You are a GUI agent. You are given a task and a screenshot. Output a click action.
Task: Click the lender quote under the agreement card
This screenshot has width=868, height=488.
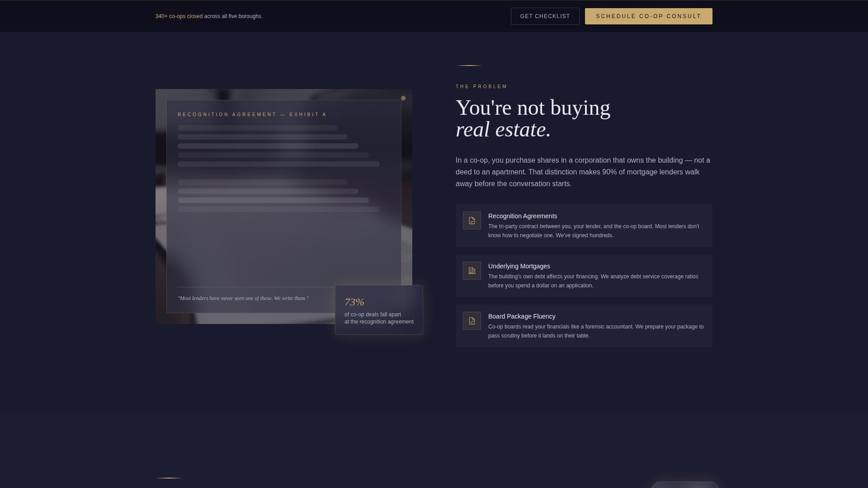click(244, 298)
